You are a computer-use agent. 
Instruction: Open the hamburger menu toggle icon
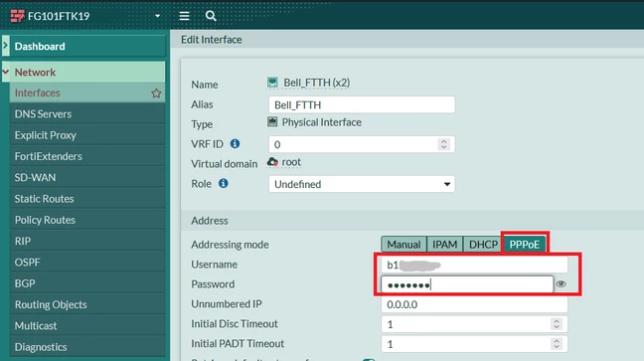(185, 16)
